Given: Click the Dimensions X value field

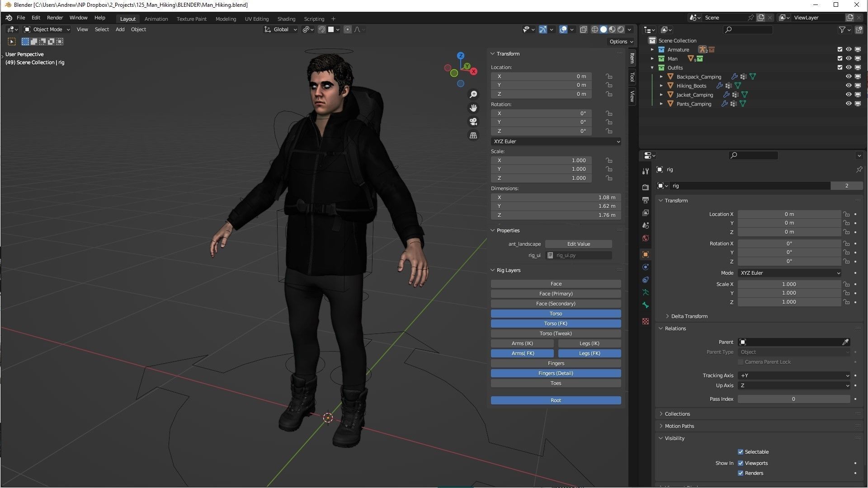Looking at the screenshot, I should [x=556, y=197].
